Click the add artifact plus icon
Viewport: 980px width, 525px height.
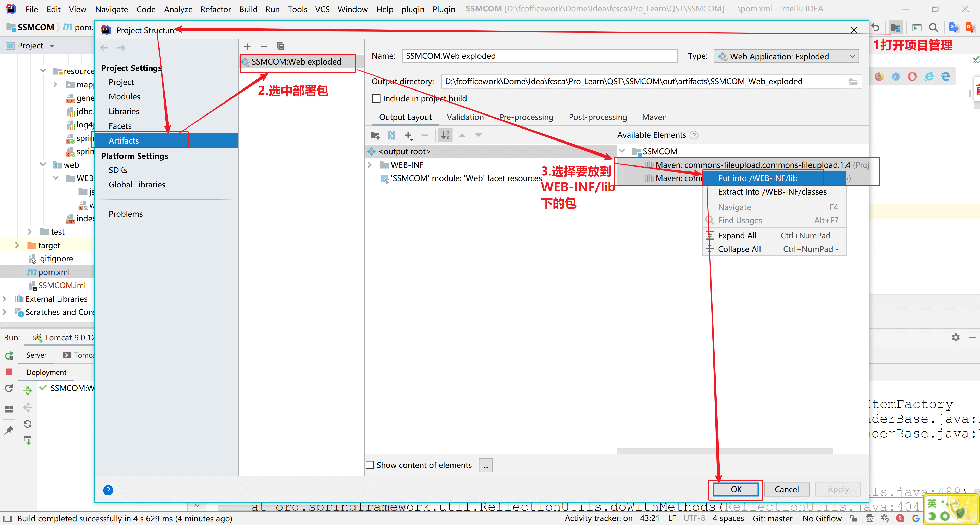[x=247, y=46]
